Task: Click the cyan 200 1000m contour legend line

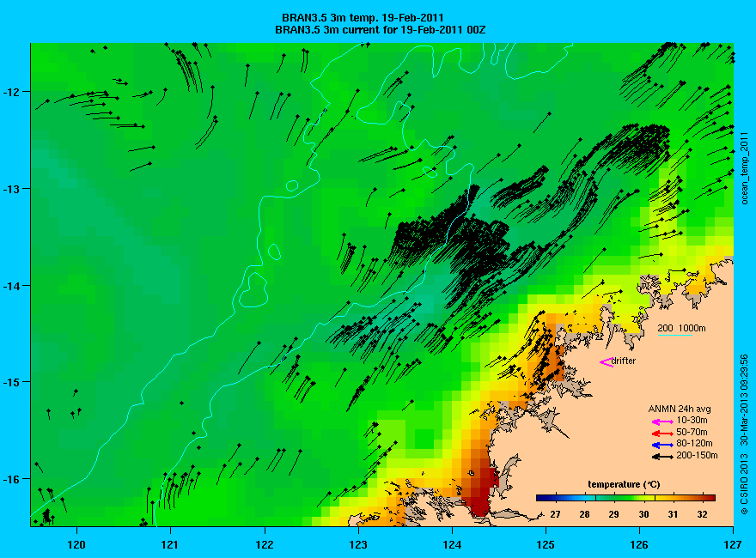Action: pyautogui.click(x=675, y=335)
